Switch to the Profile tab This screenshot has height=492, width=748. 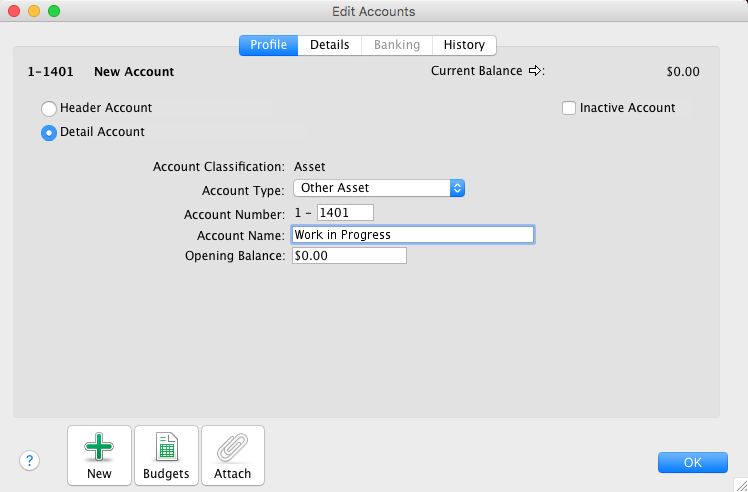(x=268, y=45)
